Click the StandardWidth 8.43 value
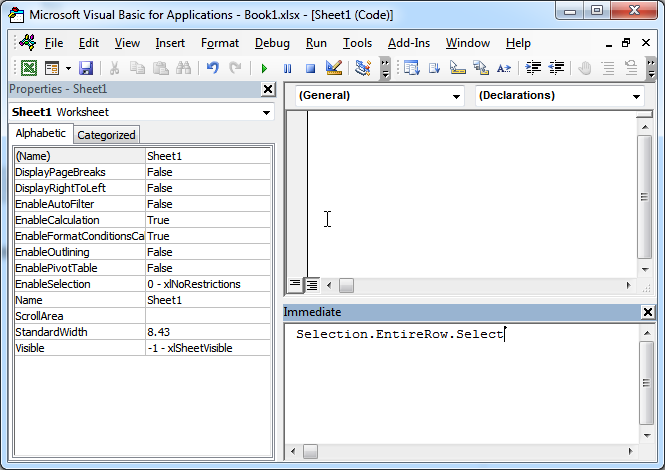 (x=208, y=332)
